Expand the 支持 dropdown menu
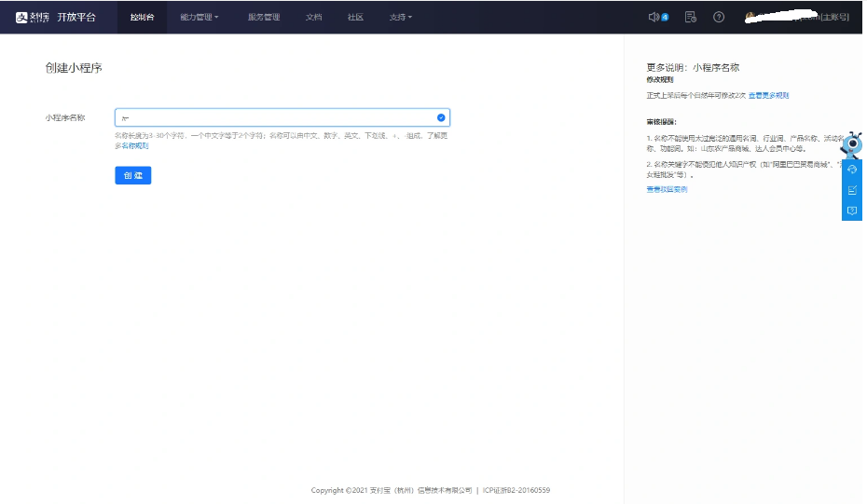 400,17
